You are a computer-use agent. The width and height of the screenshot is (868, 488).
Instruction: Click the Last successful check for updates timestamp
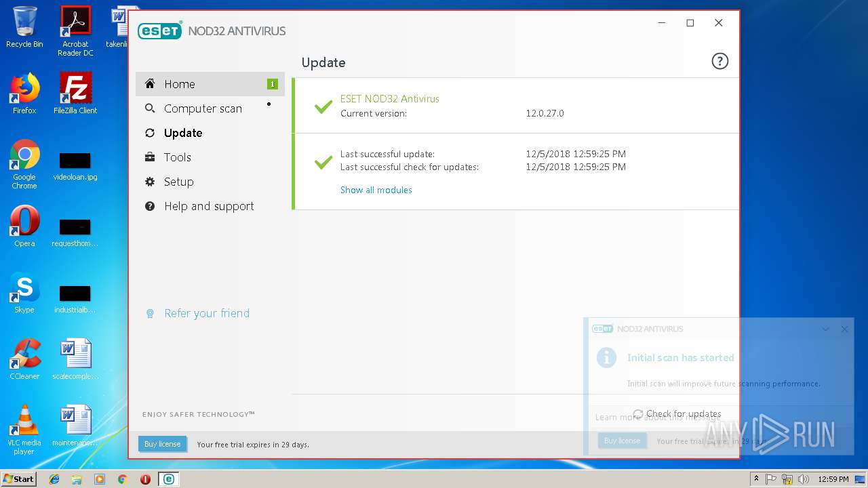(x=576, y=167)
